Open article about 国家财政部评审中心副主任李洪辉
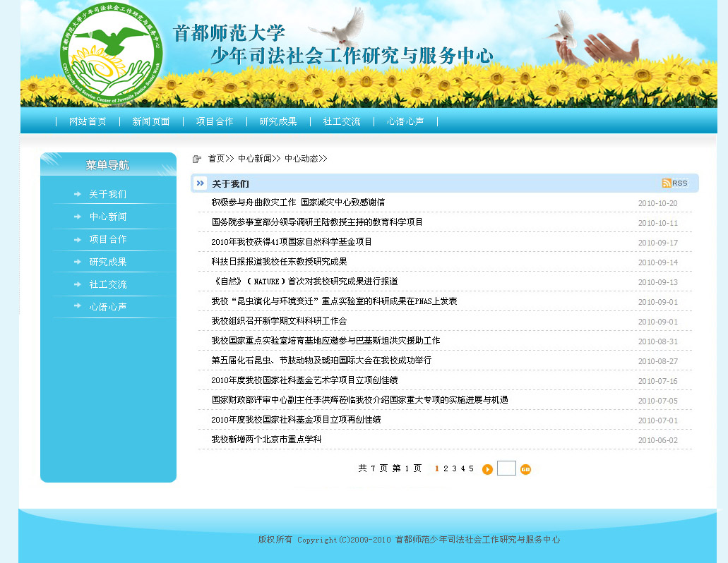Screen dimensions: 728x563 coord(360,400)
